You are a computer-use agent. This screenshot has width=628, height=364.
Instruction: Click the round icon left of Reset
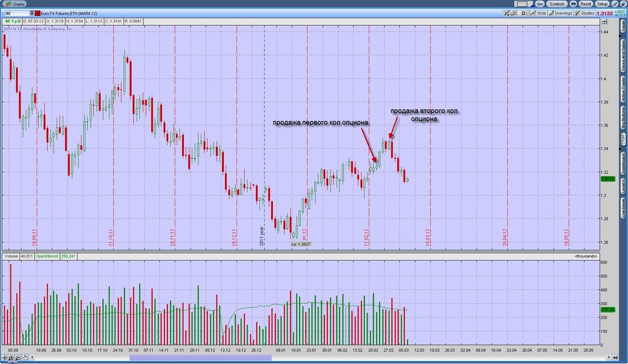(573, 4)
